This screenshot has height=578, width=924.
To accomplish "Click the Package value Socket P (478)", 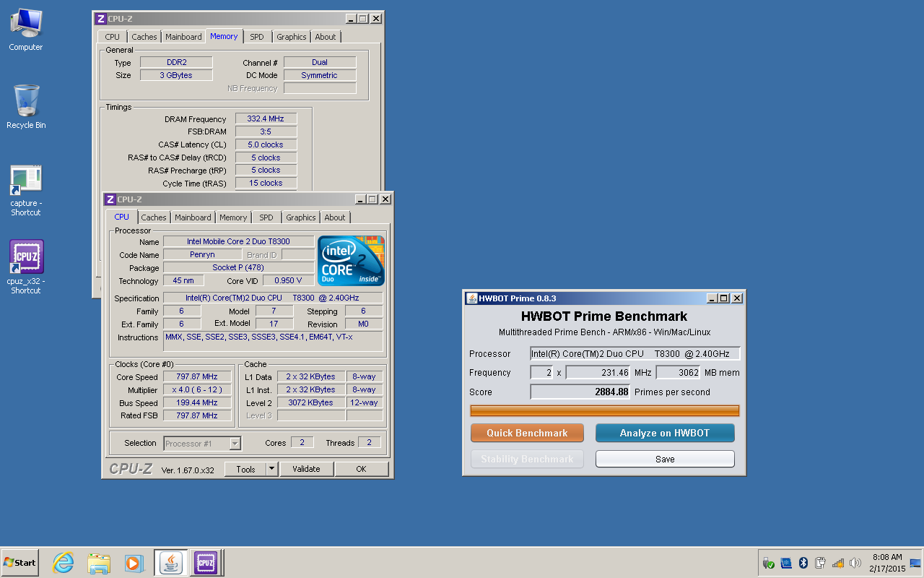I will 238,267.
